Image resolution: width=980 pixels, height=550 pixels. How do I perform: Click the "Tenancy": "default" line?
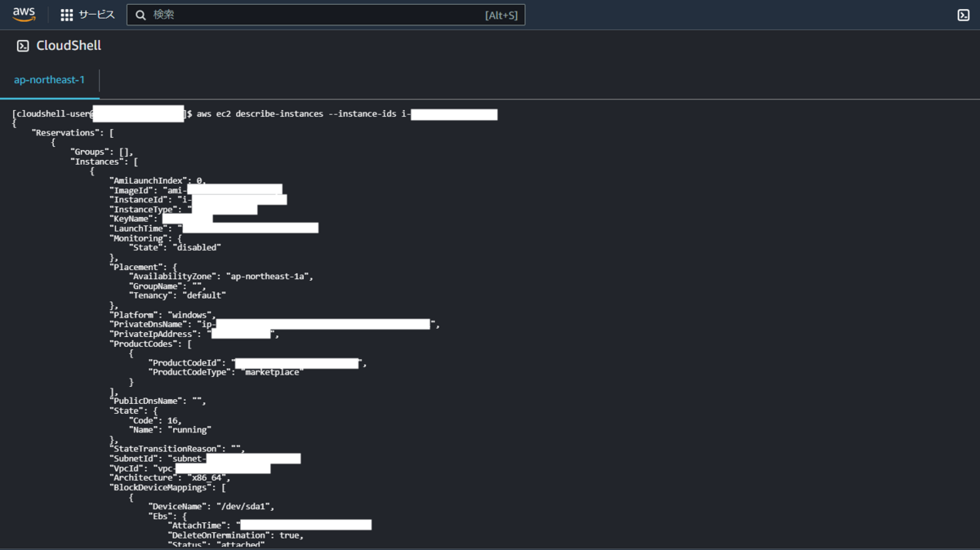click(177, 295)
